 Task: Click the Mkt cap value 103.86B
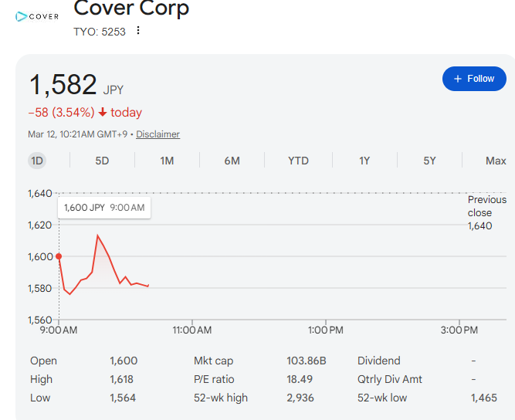click(x=307, y=361)
